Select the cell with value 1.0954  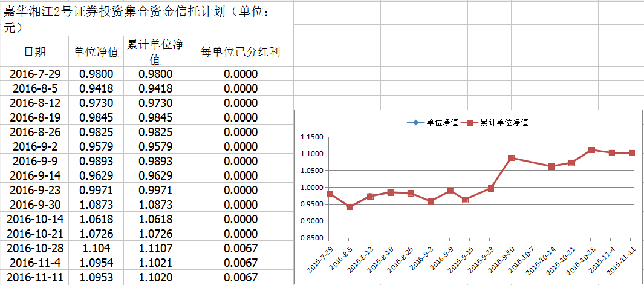pos(96,263)
